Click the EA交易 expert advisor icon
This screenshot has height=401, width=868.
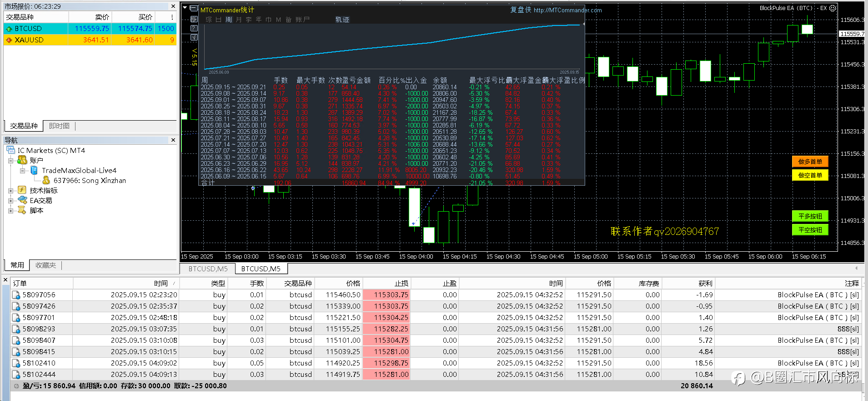click(22, 200)
